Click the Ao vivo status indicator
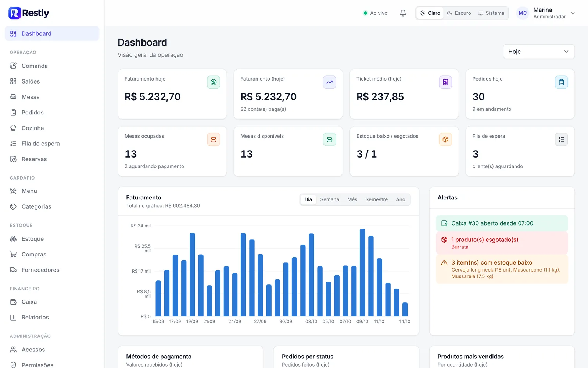 click(x=375, y=13)
